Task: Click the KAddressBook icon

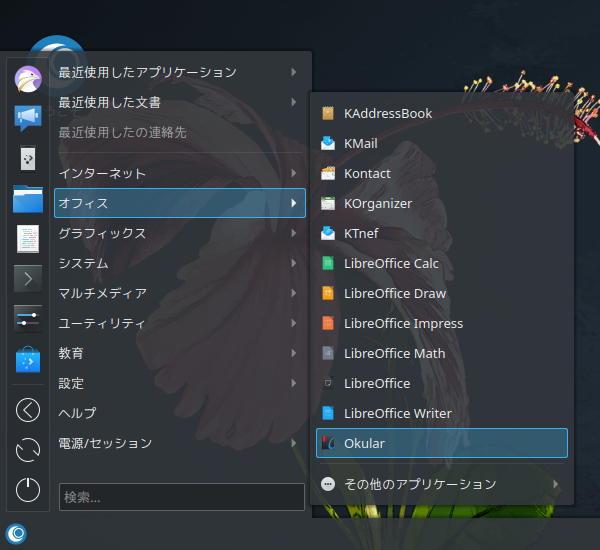Action: [x=328, y=113]
